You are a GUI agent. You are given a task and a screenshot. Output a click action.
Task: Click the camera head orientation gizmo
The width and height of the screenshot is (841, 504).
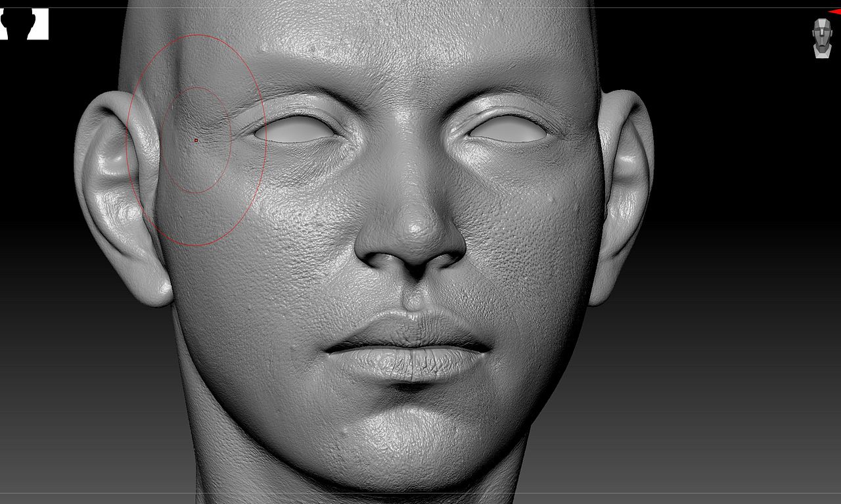[x=822, y=38]
